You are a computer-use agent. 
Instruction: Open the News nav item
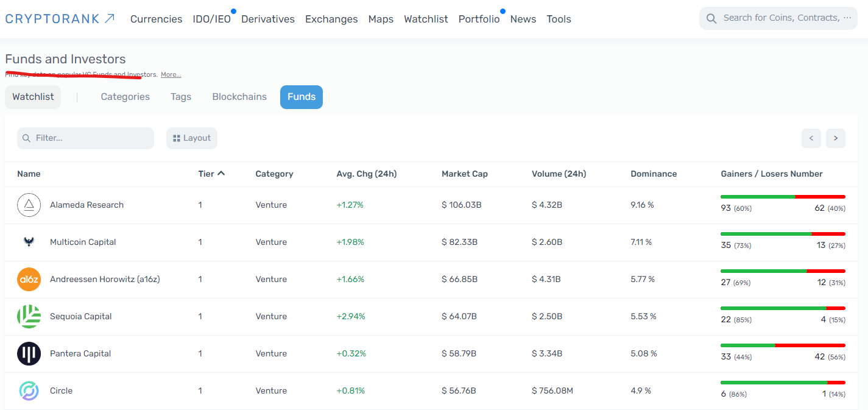point(523,19)
